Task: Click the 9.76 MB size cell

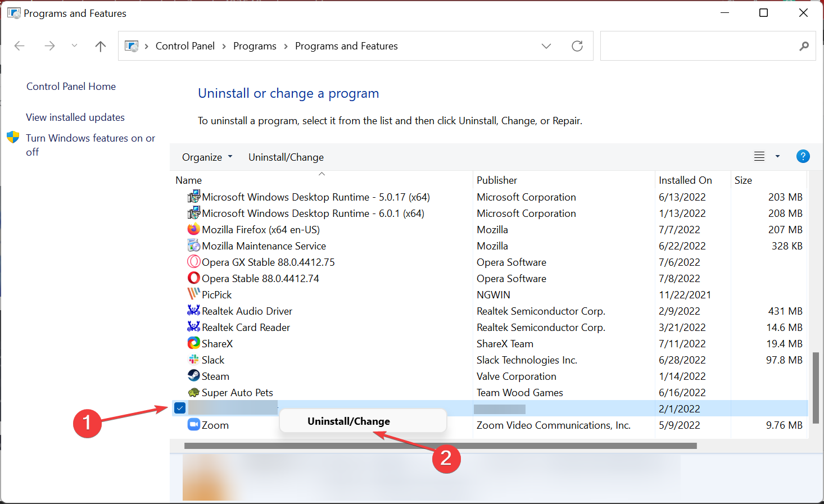Action: tap(784, 425)
